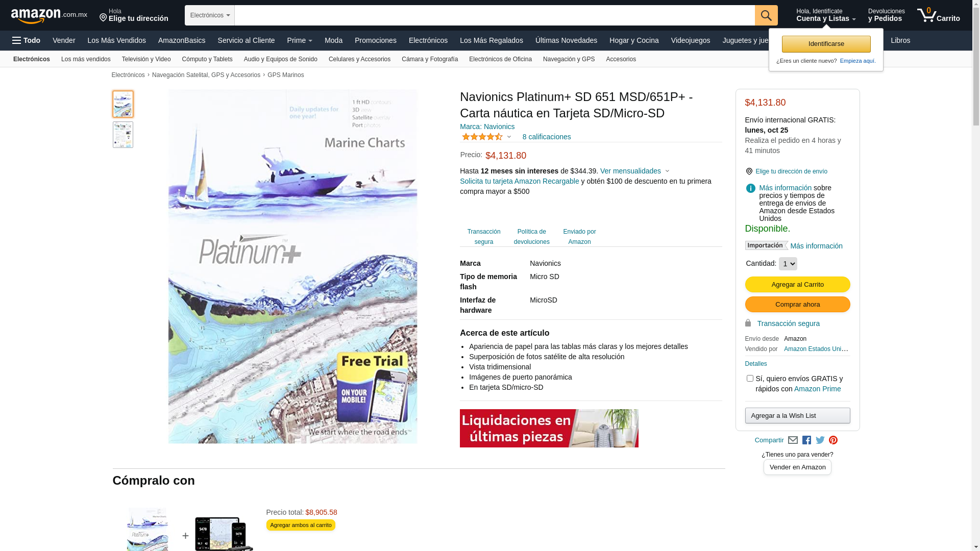Share via Facebook icon
This screenshot has height=551, width=980.
806,440
